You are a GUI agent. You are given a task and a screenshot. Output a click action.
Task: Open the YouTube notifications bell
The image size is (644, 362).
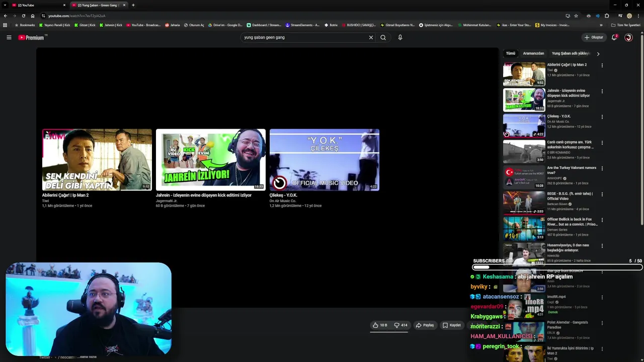[x=614, y=37]
